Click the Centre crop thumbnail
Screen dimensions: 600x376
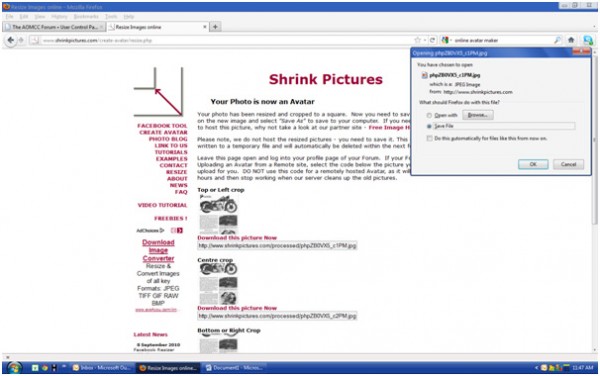(x=218, y=284)
